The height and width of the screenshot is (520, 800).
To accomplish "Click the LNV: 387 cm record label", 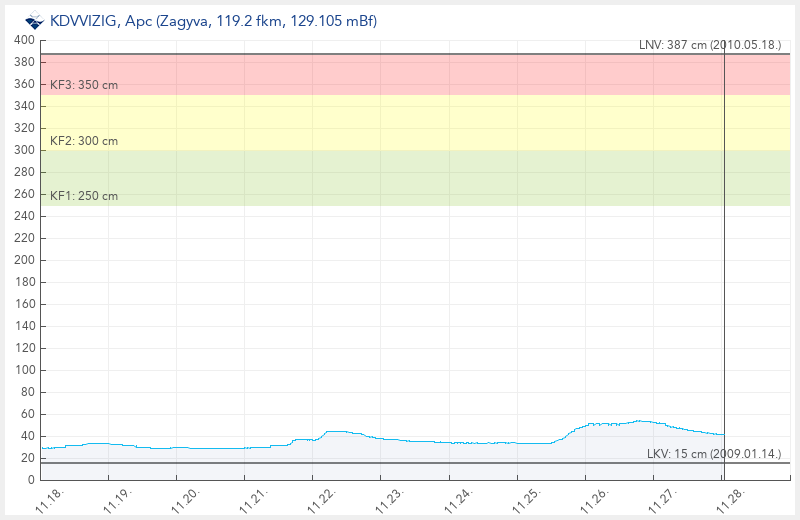I will click(x=710, y=45).
